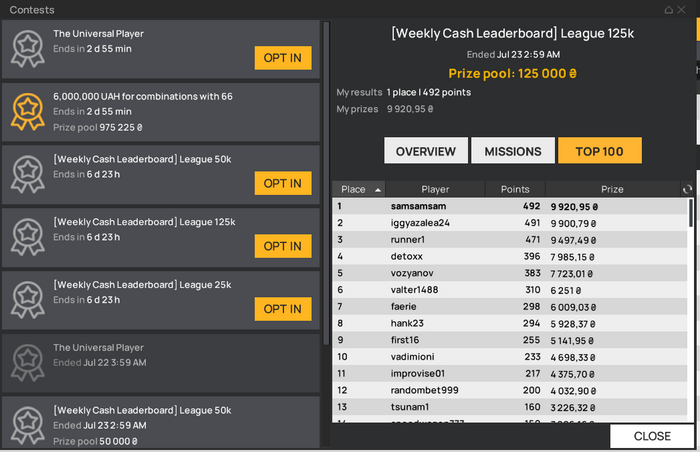Click the Prize pool 975 225 text

[x=98, y=128]
